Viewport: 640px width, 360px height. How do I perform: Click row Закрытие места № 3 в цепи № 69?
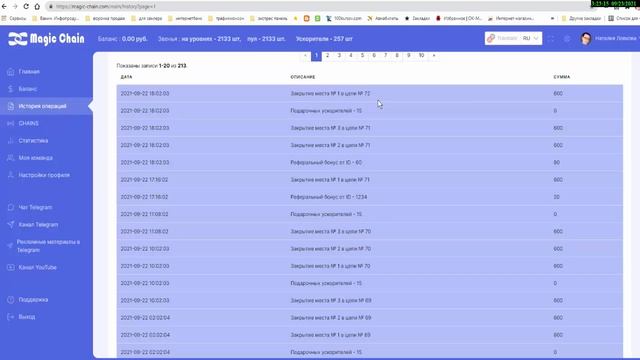click(370, 300)
